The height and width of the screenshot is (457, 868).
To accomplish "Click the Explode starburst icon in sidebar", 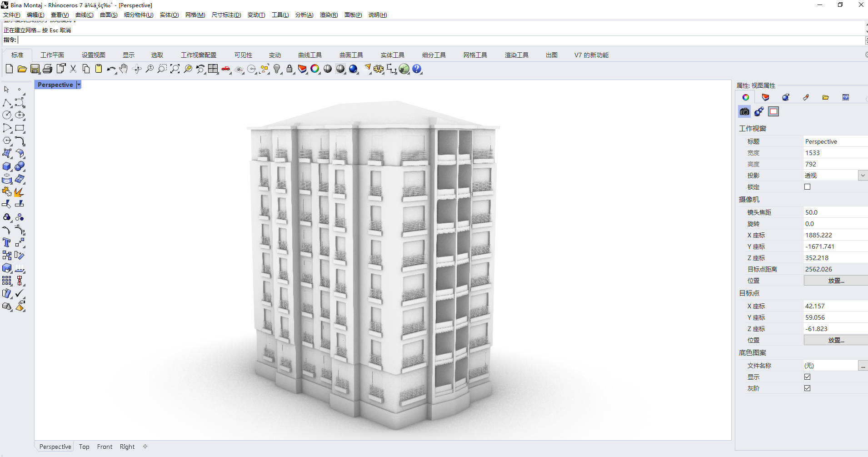I will pos(20,191).
